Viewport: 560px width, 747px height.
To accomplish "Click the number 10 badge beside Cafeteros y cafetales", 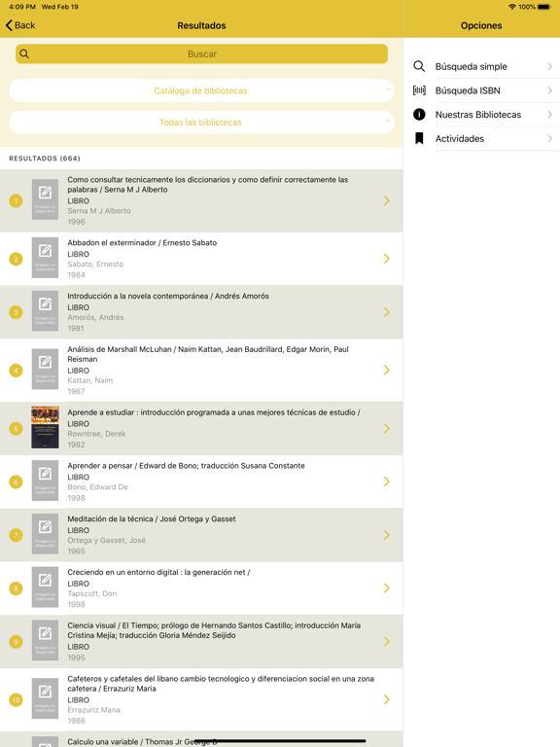I will point(16,699).
